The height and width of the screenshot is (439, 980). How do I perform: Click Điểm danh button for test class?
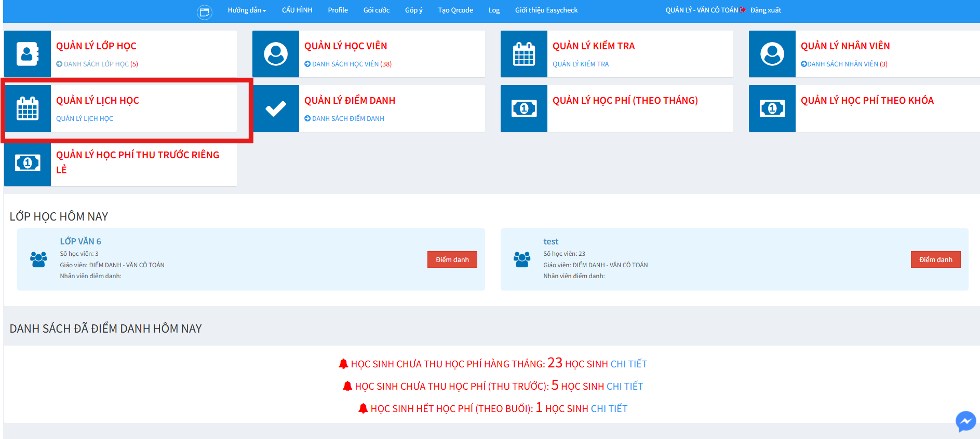coord(935,259)
